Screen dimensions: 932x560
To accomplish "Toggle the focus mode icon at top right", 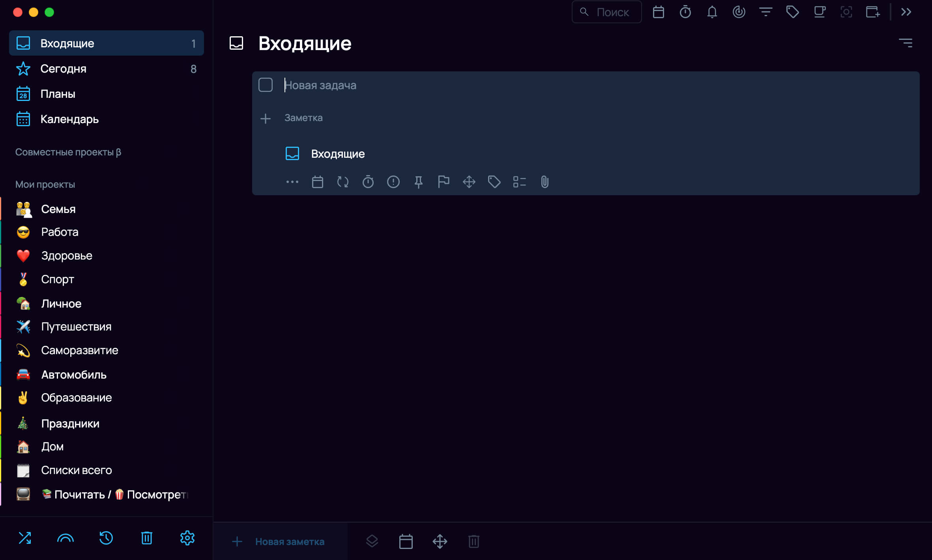I will point(846,12).
